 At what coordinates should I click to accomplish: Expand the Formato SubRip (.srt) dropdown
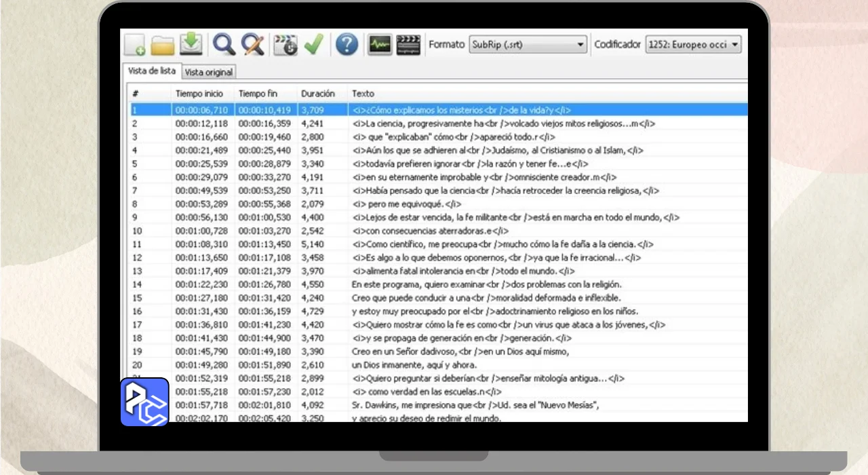528,45
